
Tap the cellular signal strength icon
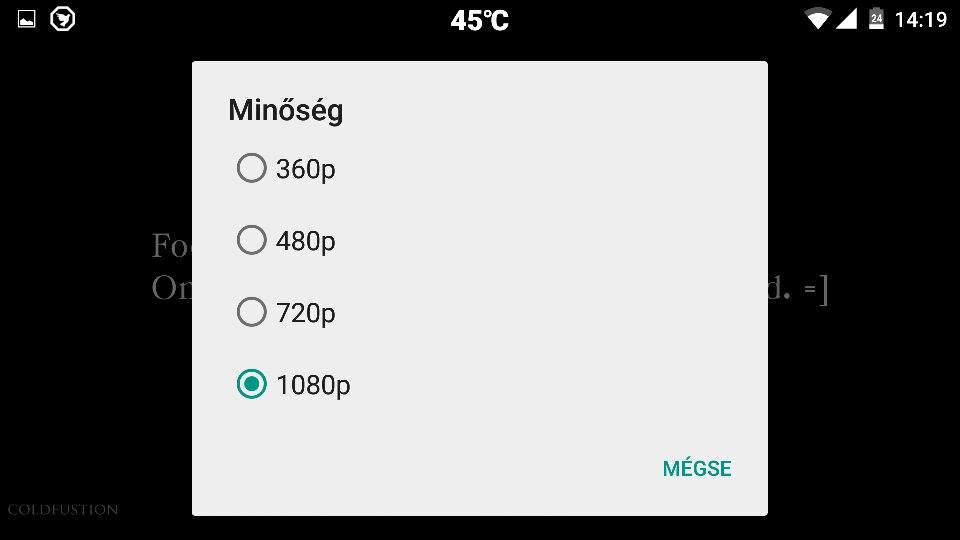coord(847,19)
